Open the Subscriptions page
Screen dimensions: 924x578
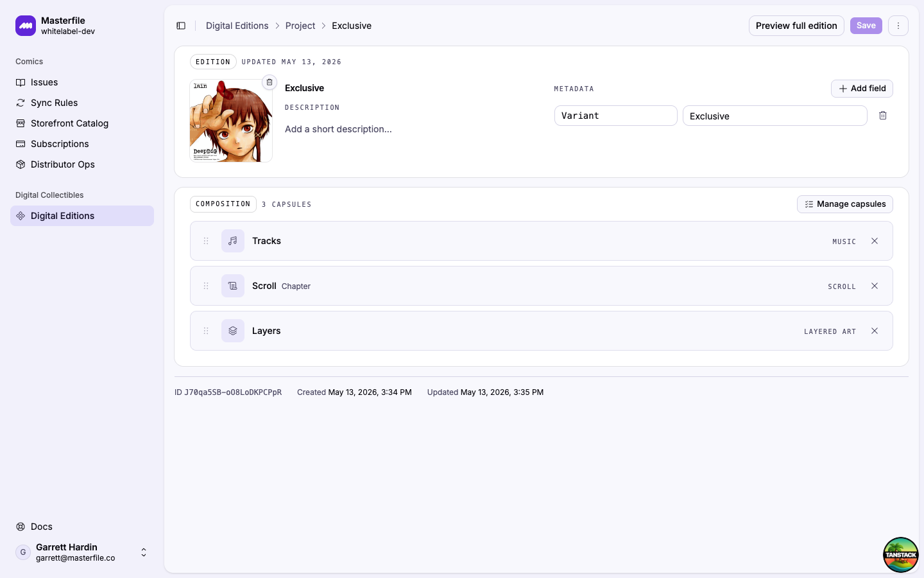pyautogui.click(x=82, y=144)
